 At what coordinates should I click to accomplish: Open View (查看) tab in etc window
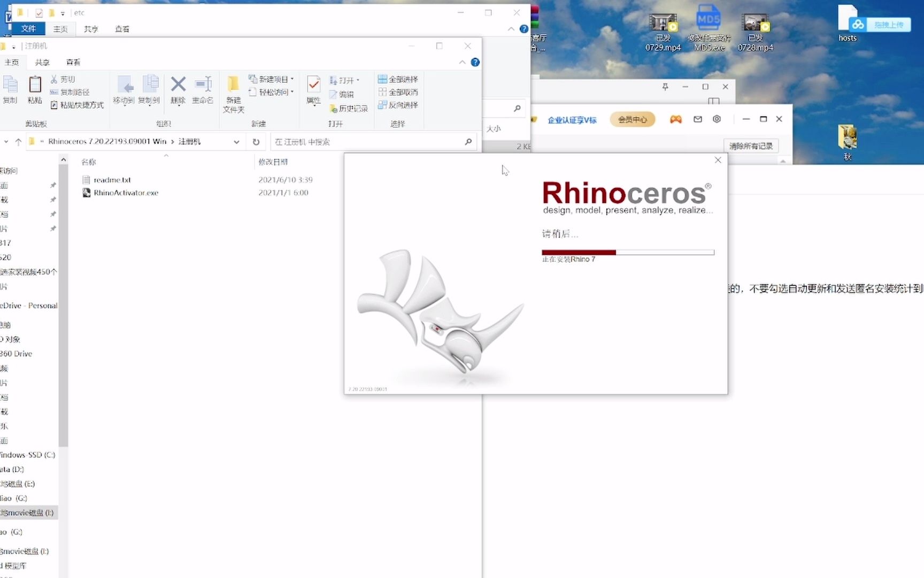click(x=122, y=29)
